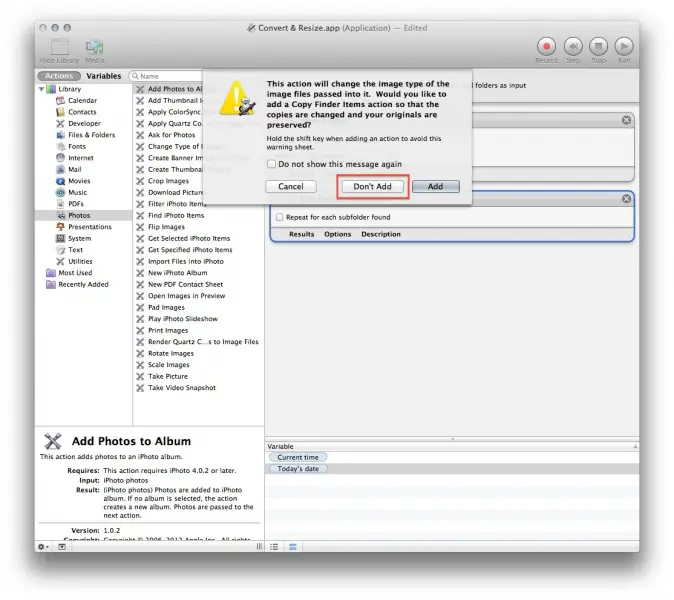The image size is (674, 600).
Task: Open Description tab of the action
Action: click(381, 234)
